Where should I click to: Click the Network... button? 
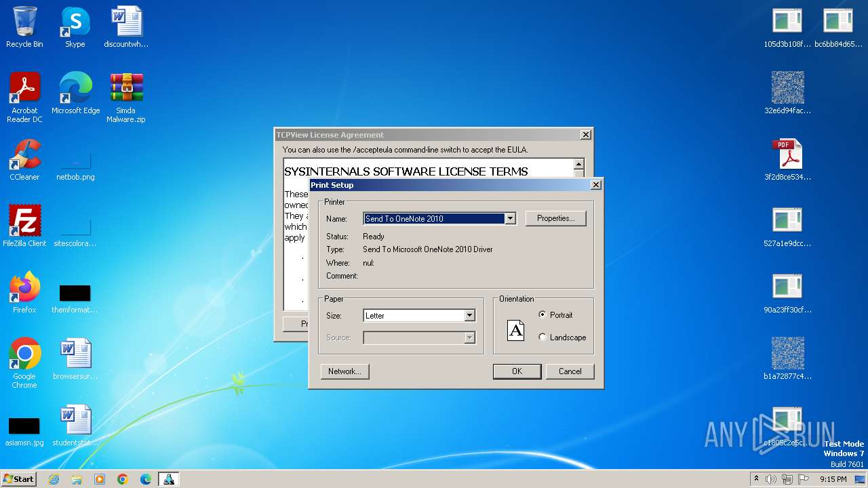(344, 371)
